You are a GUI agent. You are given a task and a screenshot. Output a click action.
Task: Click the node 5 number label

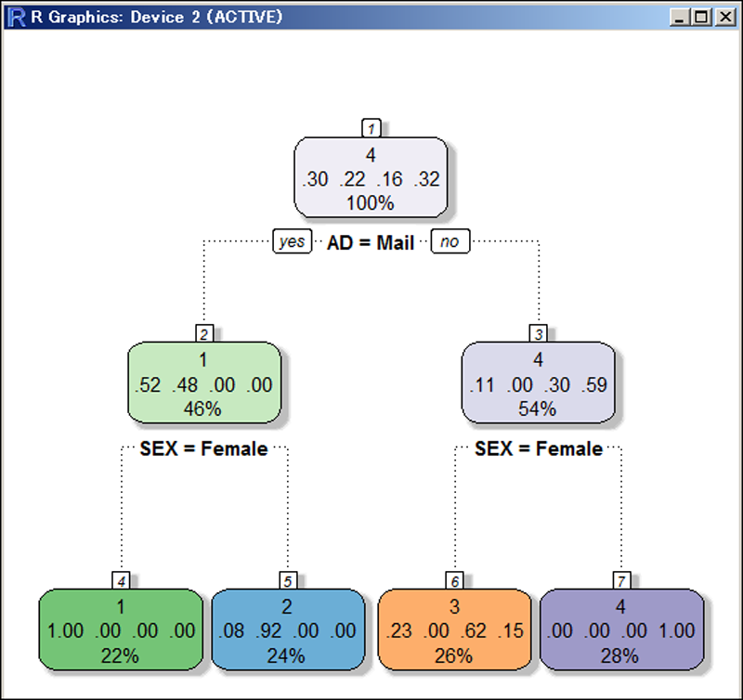(x=288, y=580)
